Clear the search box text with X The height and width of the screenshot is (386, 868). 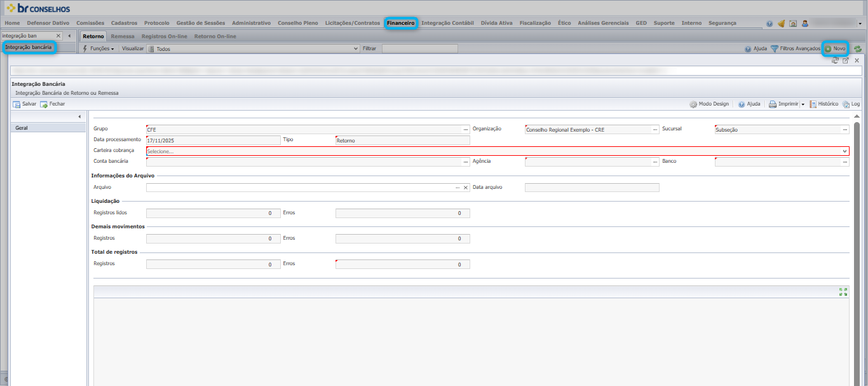pos(60,36)
